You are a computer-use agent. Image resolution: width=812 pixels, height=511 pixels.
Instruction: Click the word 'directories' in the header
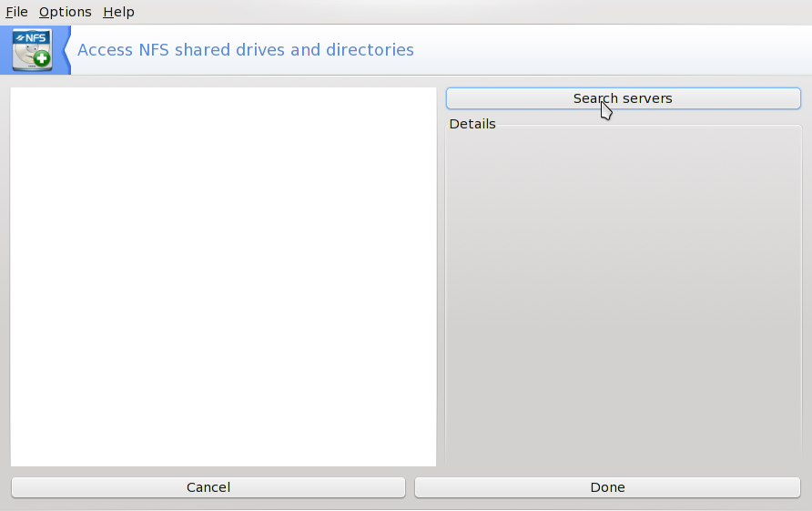370,49
